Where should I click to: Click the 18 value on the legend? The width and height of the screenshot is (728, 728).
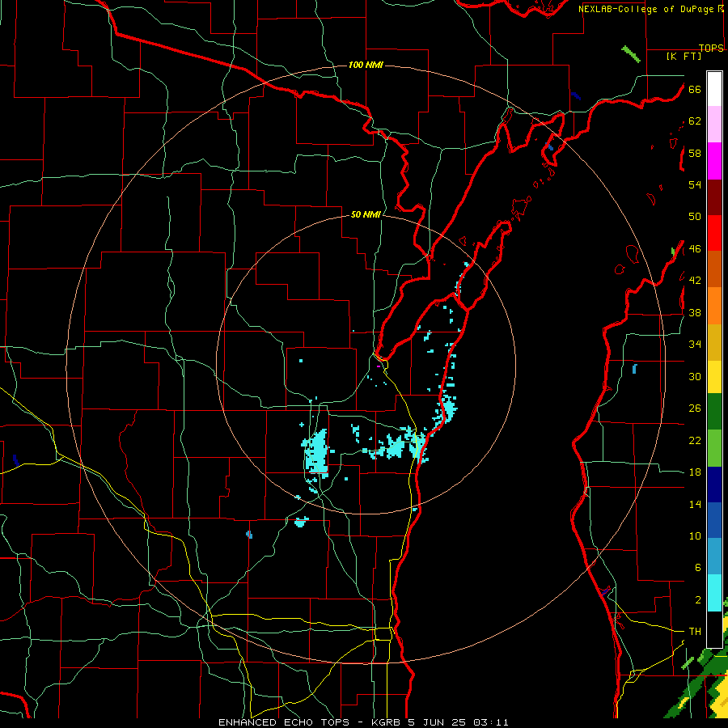pos(695,472)
